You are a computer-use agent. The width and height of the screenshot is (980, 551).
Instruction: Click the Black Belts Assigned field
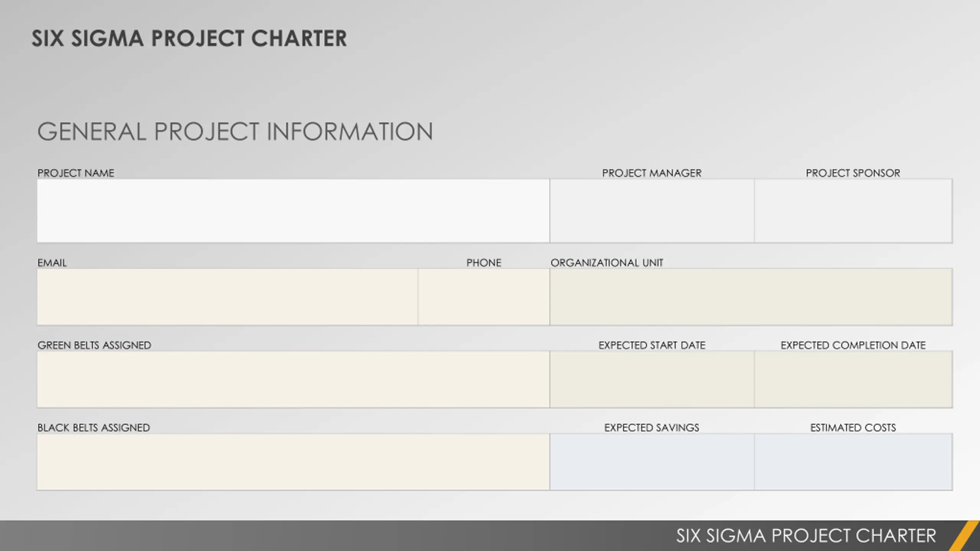[293, 461]
